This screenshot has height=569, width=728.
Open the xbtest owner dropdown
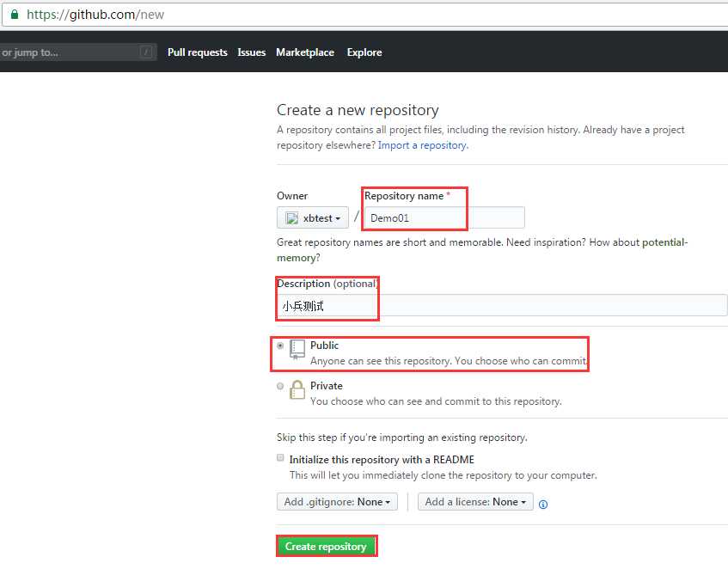point(313,217)
